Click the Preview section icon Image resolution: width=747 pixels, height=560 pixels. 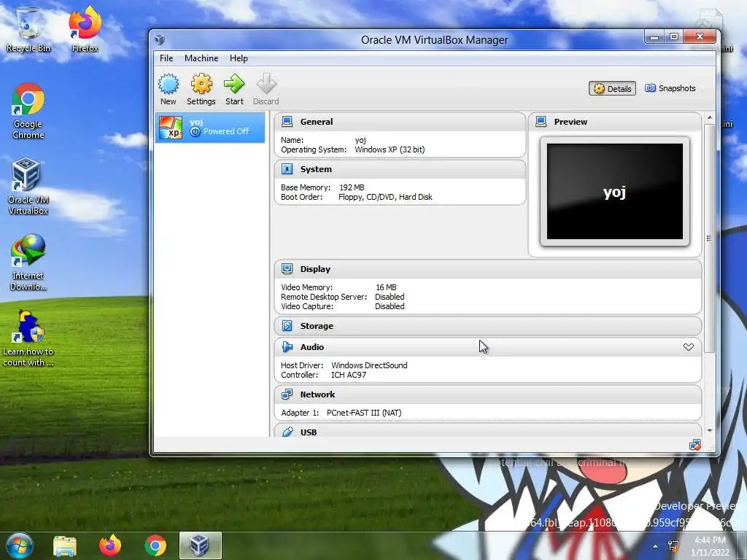point(541,122)
